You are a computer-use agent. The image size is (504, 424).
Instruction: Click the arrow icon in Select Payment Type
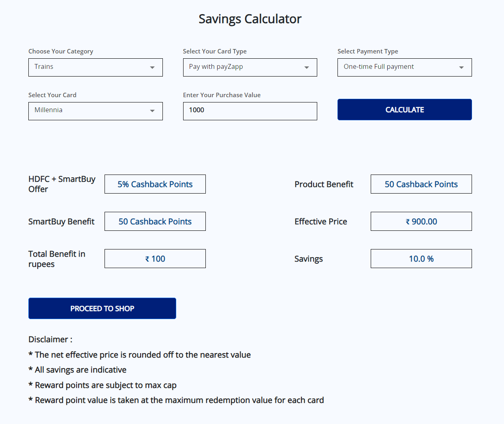[x=461, y=68]
